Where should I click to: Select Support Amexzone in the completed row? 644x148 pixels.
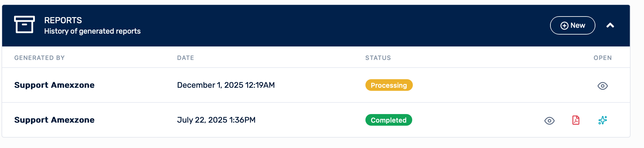coord(54,120)
